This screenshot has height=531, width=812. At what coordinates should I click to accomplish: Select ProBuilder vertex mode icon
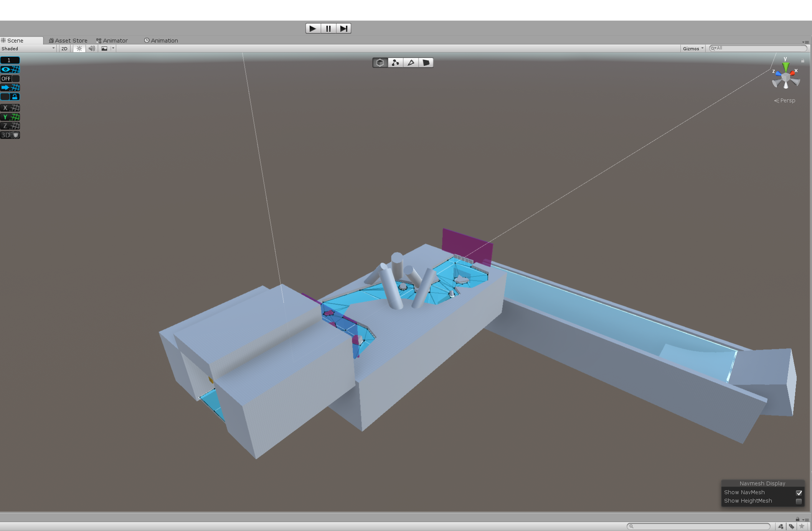395,62
